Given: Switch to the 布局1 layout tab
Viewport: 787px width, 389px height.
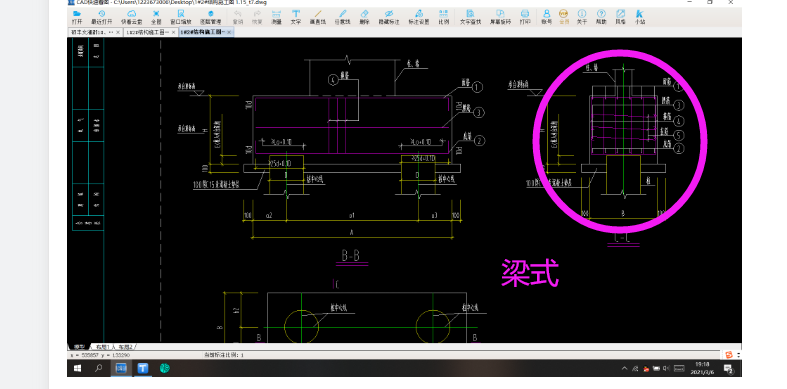Looking at the screenshot, I should [x=103, y=347].
